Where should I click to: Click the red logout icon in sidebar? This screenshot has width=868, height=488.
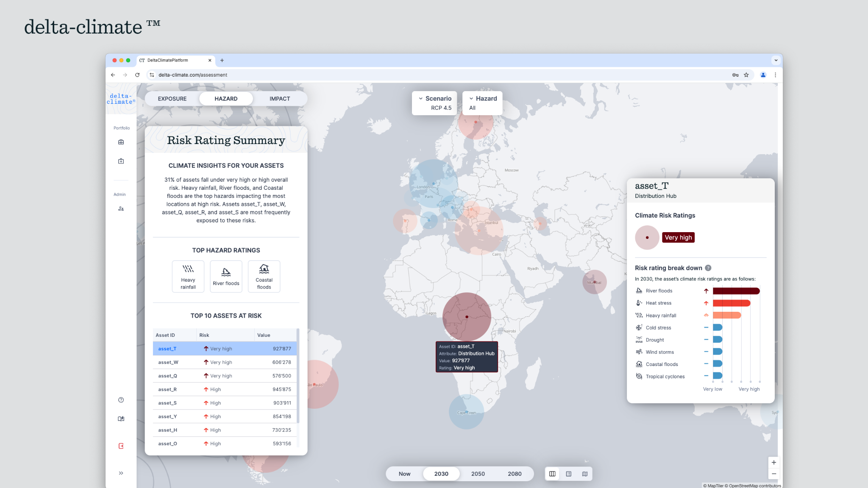pyautogui.click(x=121, y=446)
